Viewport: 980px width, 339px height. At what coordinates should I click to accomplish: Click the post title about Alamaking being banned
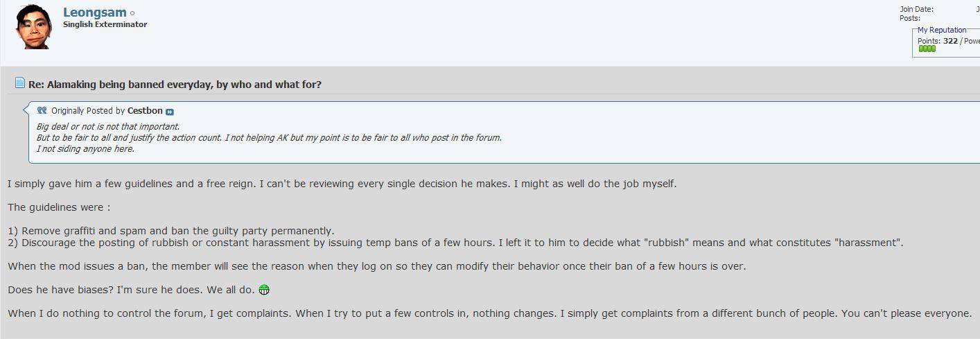(175, 84)
